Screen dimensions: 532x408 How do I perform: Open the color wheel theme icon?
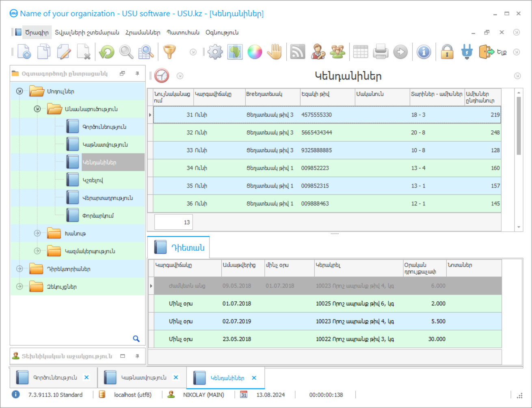tap(255, 52)
